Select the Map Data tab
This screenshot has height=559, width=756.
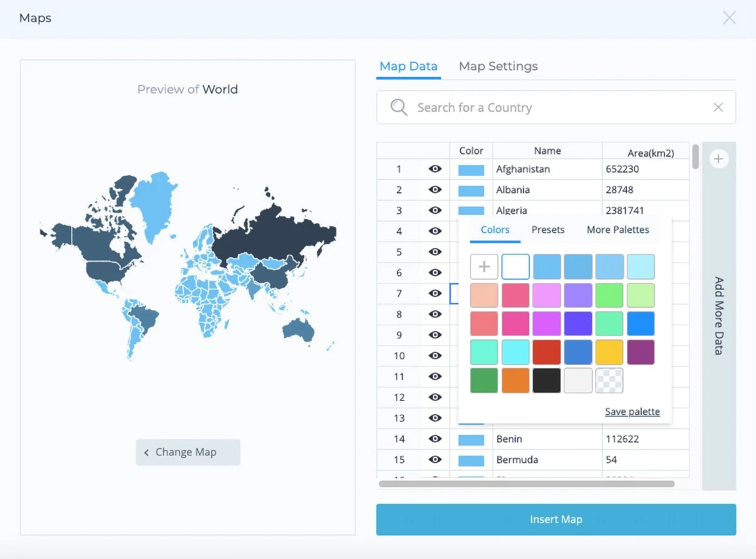pyautogui.click(x=408, y=66)
